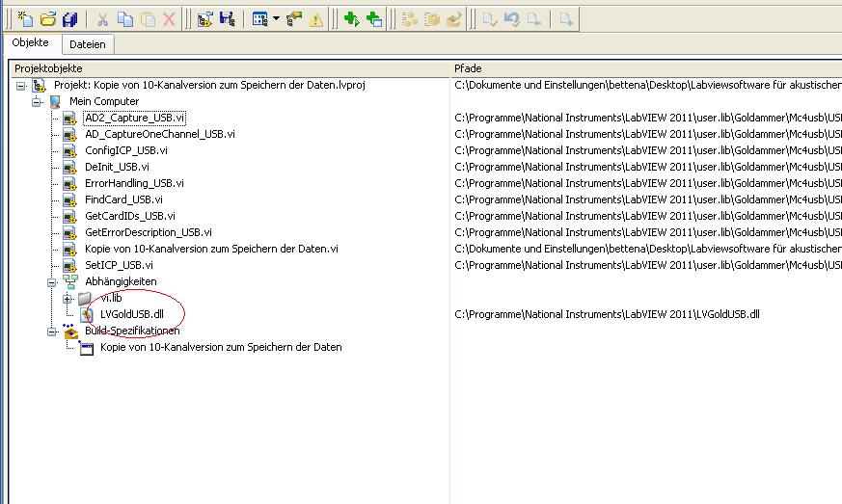The width and height of the screenshot is (842, 504).
Task: Collapse the Projekt root node
Action: pyautogui.click(x=20, y=86)
